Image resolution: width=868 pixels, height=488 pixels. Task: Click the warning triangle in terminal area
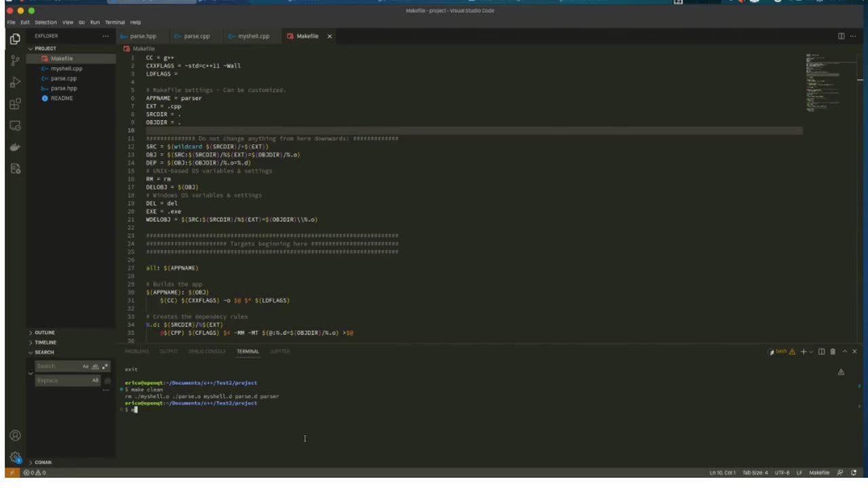(841, 372)
